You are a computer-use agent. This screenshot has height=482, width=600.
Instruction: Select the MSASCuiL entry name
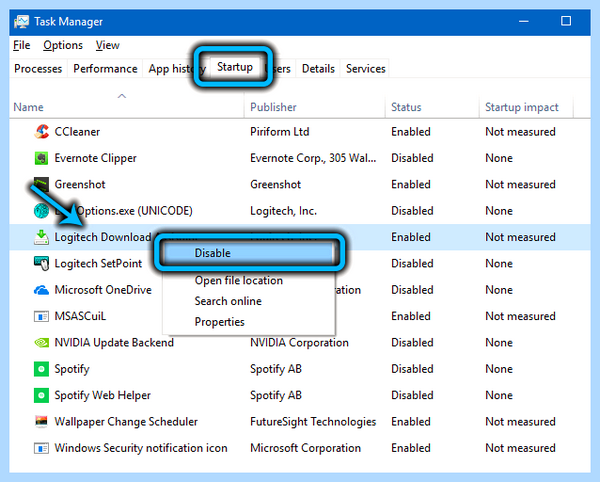click(x=80, y=316)
